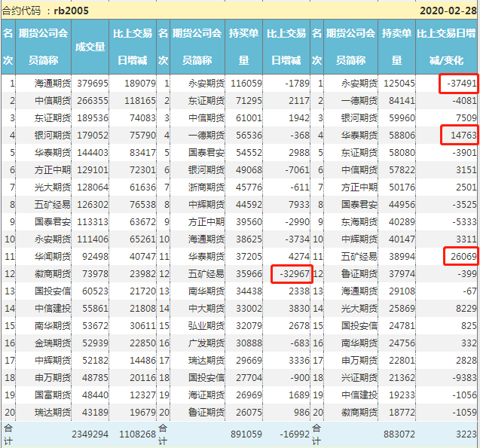Click the 比上交易日增减/变化 header in the last column
Viewport: 480px width, 448px height.
tap(446, 47)
